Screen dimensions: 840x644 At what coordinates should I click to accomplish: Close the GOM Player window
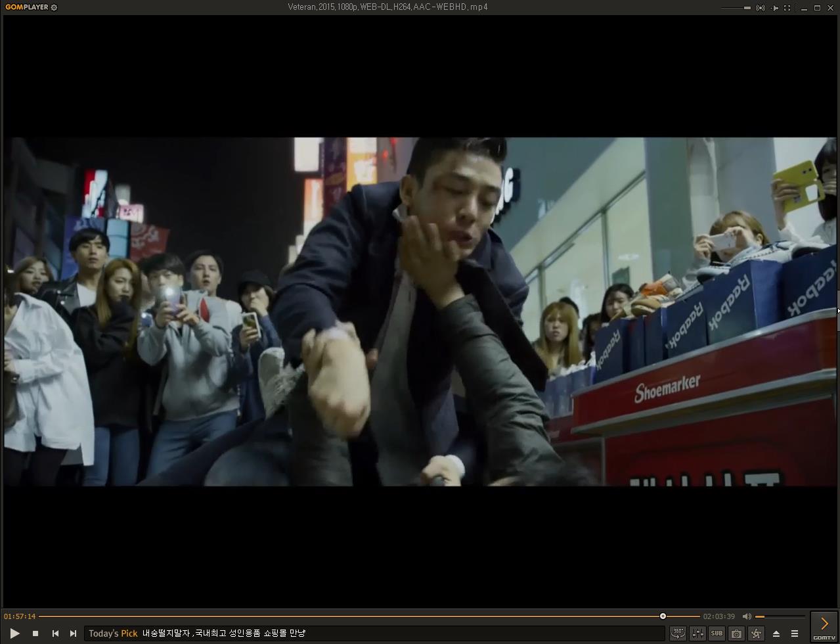tap(830, 8)
